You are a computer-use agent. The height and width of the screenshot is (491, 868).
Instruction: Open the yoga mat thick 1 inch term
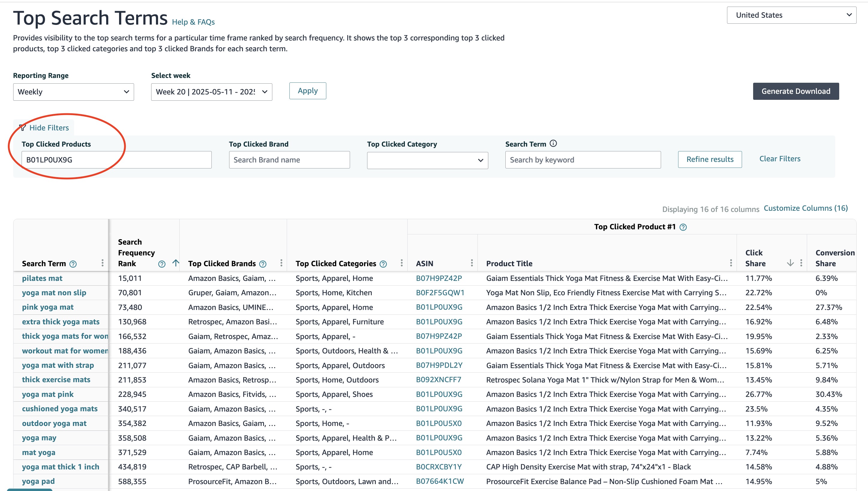60,467
